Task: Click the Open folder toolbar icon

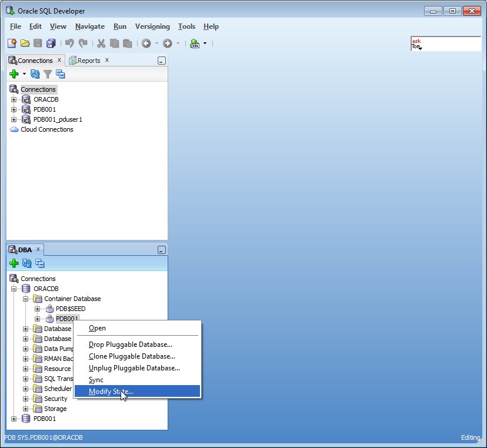Action: pos(25,43)
